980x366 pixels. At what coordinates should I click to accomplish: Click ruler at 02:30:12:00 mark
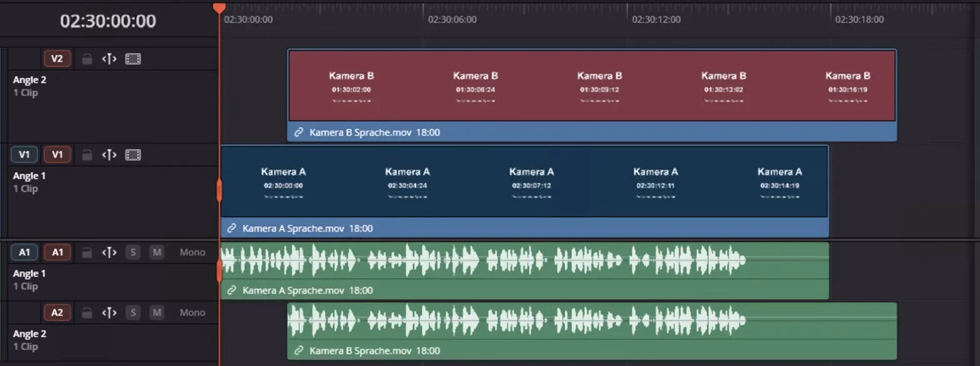656,19
